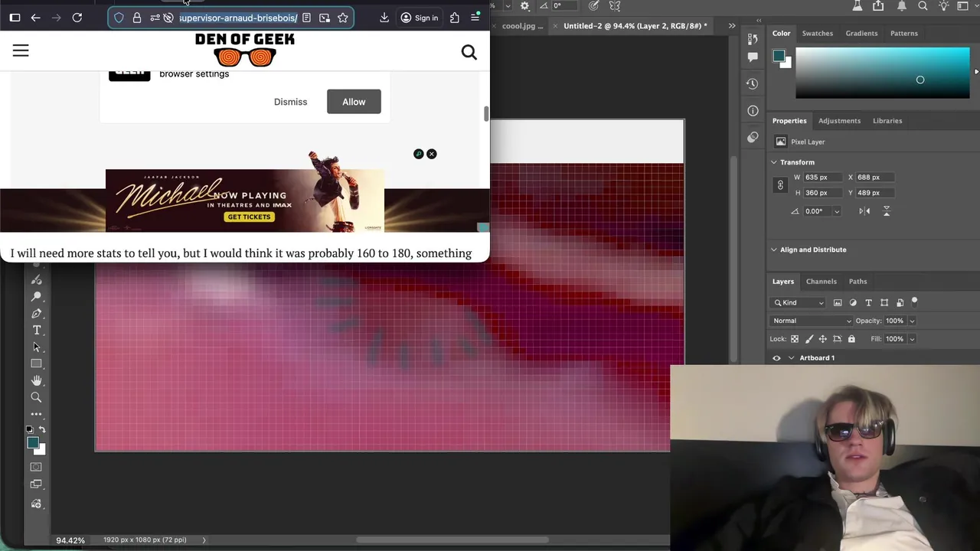Open rotation angle dropdown
The height and width of the screenshot is (551, 980).
pos(836,211)
